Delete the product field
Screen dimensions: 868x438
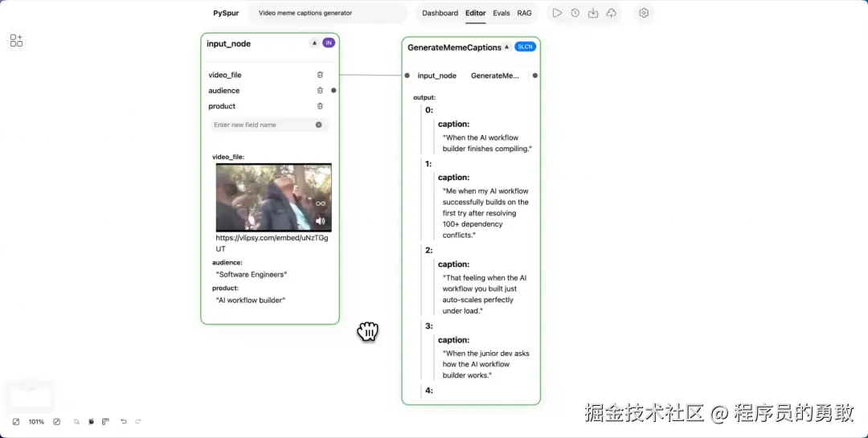click(x=320, y=106)
